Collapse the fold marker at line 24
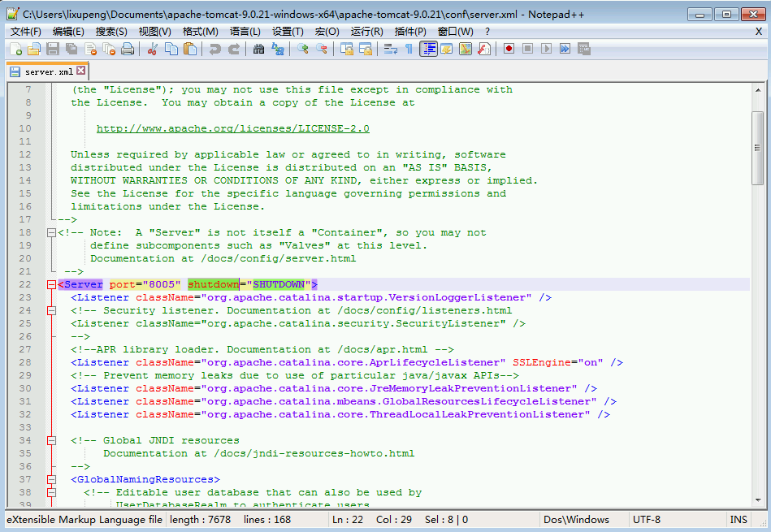 point(51,311)
